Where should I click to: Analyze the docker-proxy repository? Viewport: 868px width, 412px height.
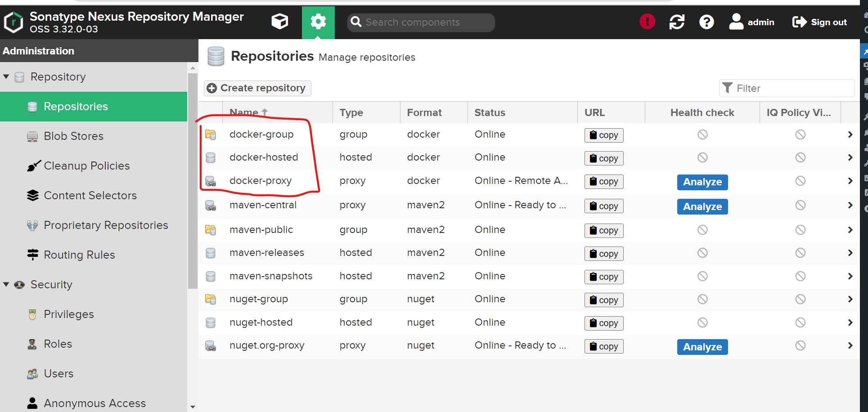coord(702,182)
